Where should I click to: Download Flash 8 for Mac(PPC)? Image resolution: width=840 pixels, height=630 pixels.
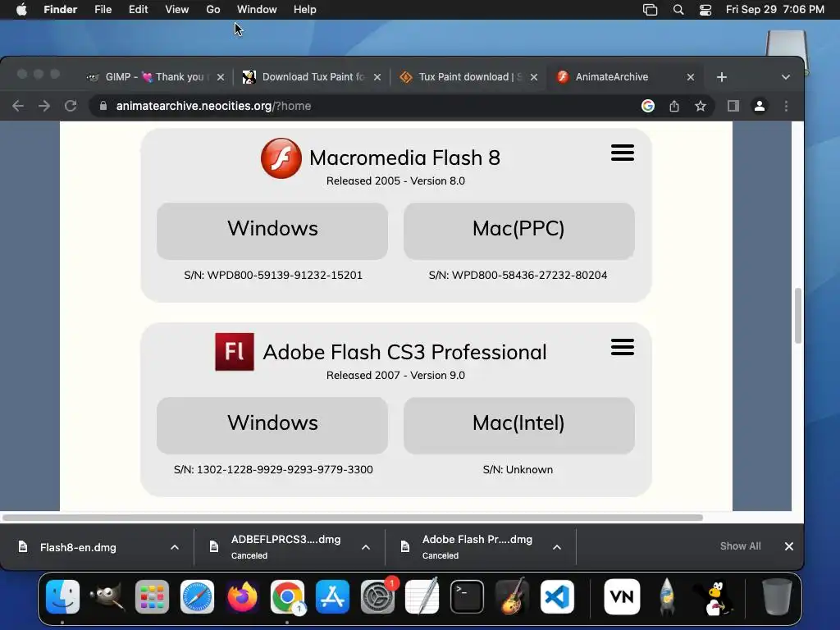click(x=518, y=231)
